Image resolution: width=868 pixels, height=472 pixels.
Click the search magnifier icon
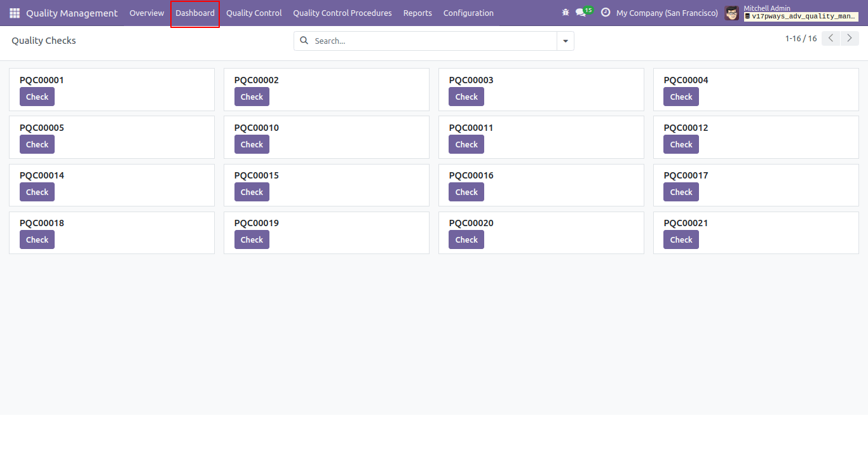(304, 41)
